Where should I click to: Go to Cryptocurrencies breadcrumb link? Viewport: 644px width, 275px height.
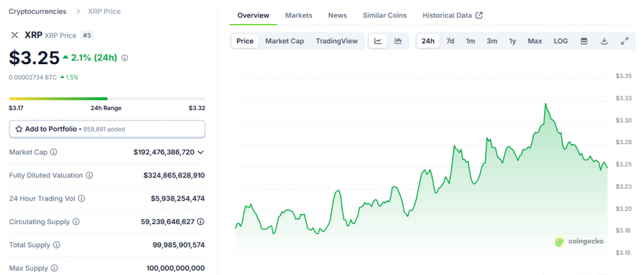tap(37, 11)
